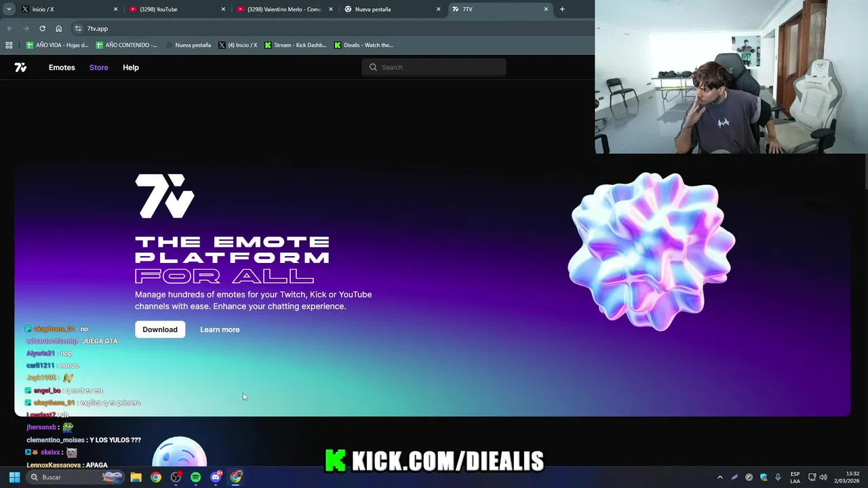This screenshot has height=488, width=868.
Task: Click chat message 'JUEGA GTA'
Action: pos(100,341)
